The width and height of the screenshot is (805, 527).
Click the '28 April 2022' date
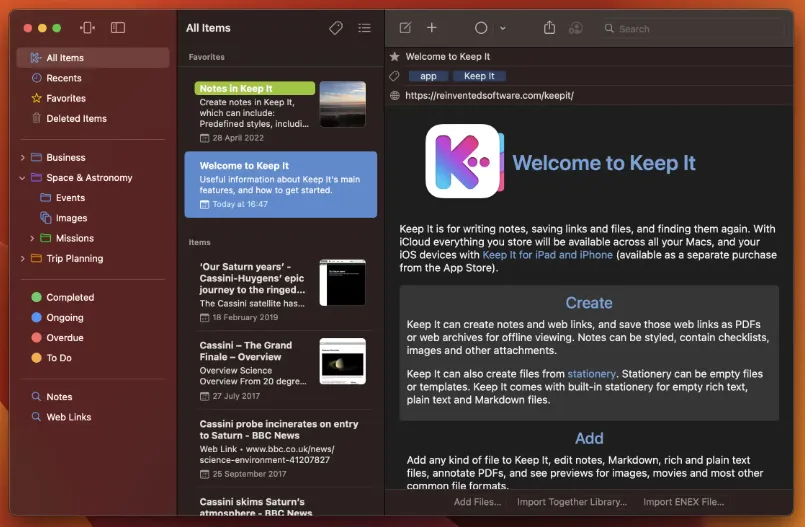click(238, 138)
